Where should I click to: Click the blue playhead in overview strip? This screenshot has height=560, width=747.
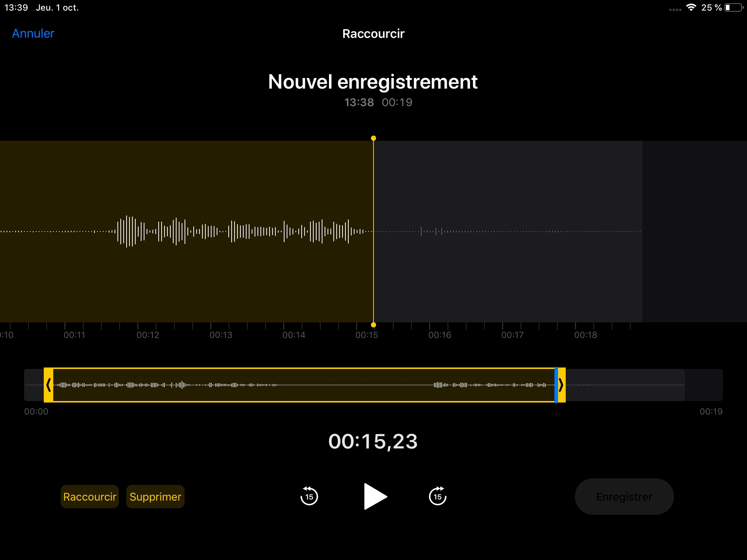(556, 385)
